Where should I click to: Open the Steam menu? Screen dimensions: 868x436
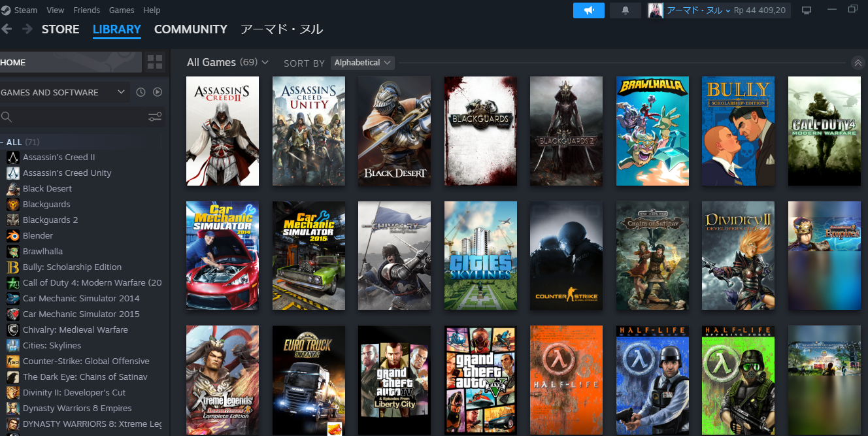point(26,10)
